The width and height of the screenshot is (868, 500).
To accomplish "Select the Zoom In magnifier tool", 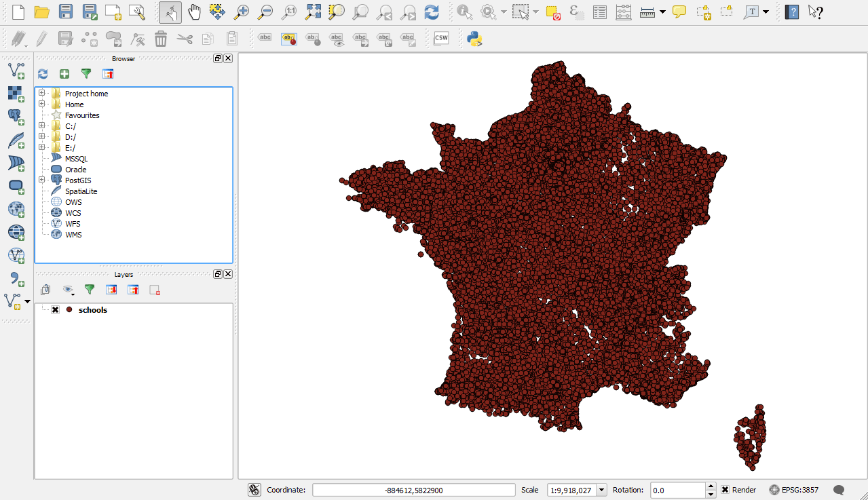I will pyautogui.click(x=241, y=12).
